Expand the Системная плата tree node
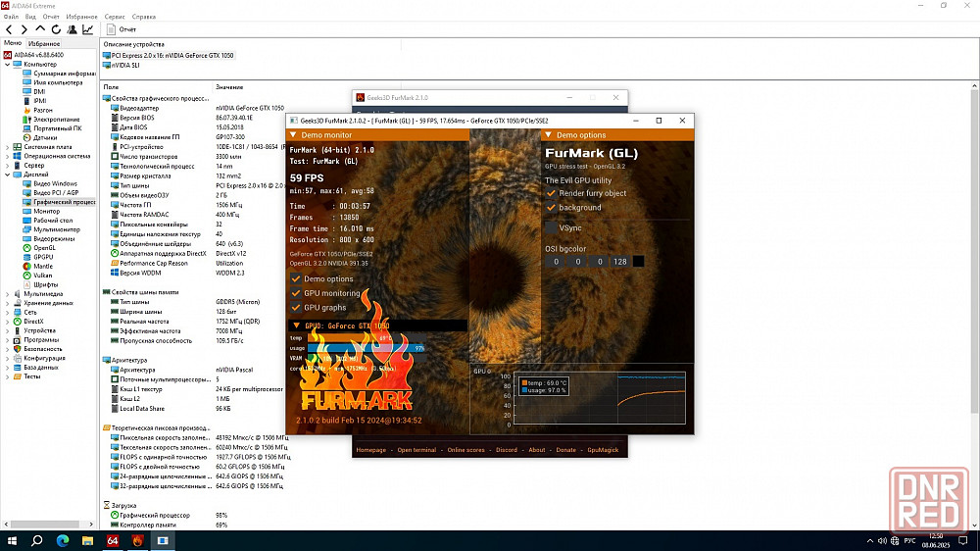The width and height of the screenshot is (980, 551). pos(8,147)
